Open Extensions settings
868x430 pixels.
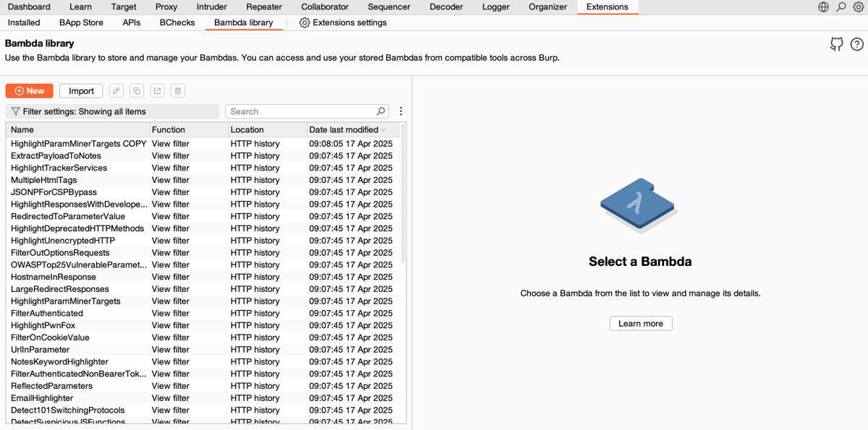coord(343,22)
